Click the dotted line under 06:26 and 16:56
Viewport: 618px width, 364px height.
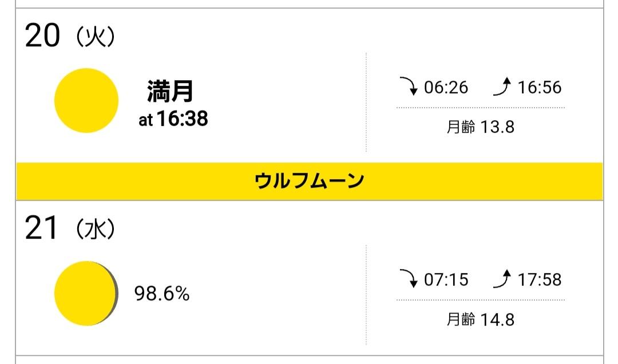(x=480, y=108)
